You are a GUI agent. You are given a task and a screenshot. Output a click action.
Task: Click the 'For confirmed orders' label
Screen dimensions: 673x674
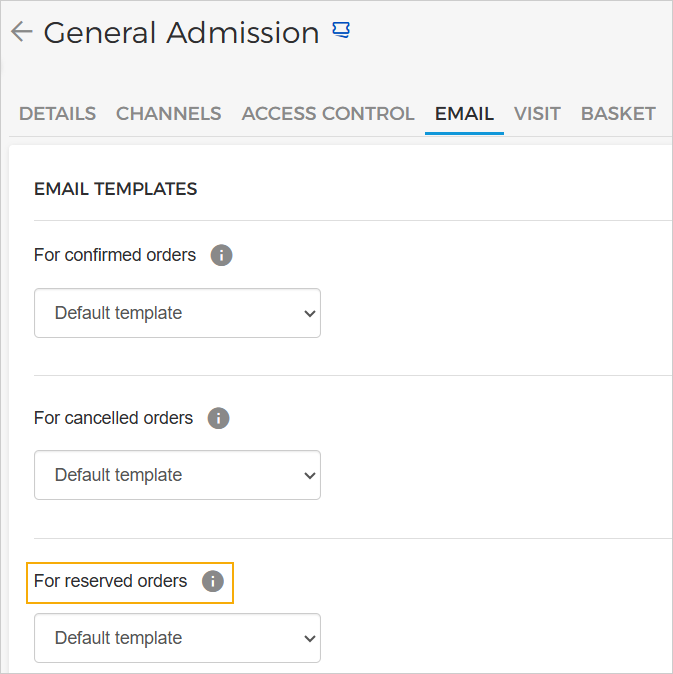pyautogui.click(x=115, y=255)
